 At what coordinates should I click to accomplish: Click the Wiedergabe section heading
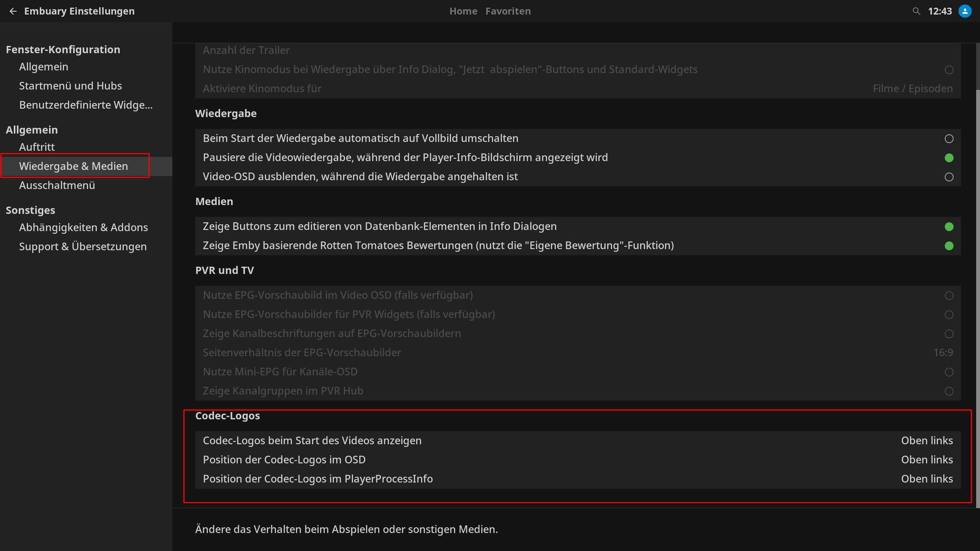(226, 114)
